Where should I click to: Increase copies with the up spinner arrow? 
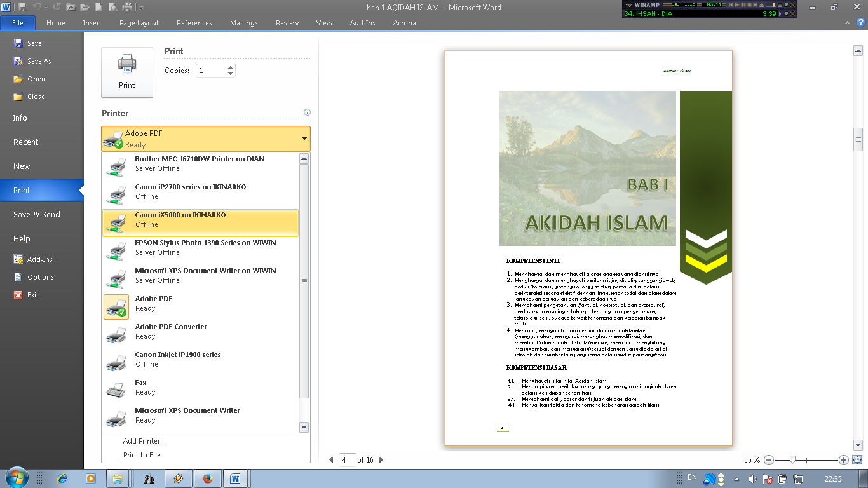click(231, 67)
